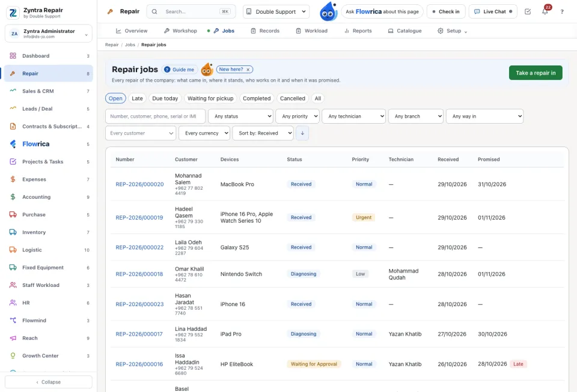Switch to the Workshop tab
Image resolution: width=577 pixels, height=392 pixels.
(x=180, y=31)
